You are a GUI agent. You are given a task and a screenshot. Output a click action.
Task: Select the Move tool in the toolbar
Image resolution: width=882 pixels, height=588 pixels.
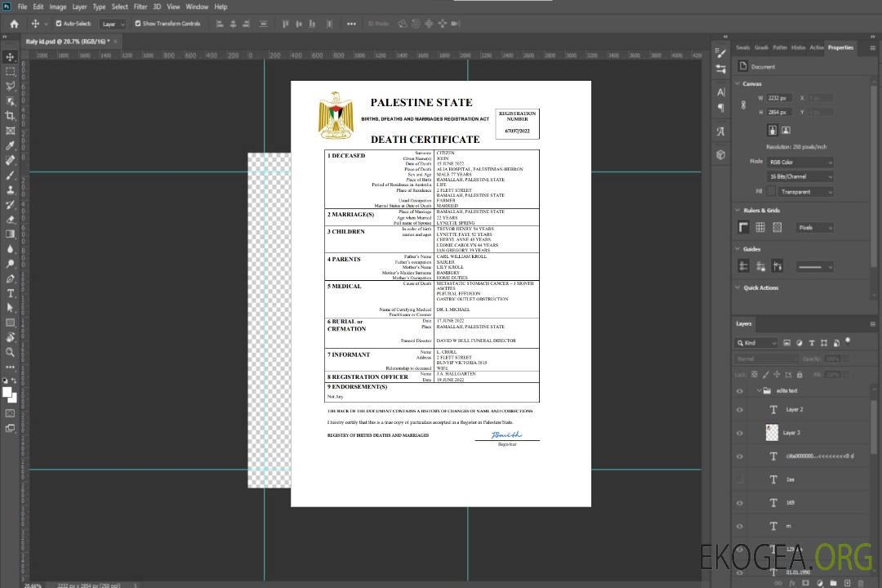[x=10, y=57]
